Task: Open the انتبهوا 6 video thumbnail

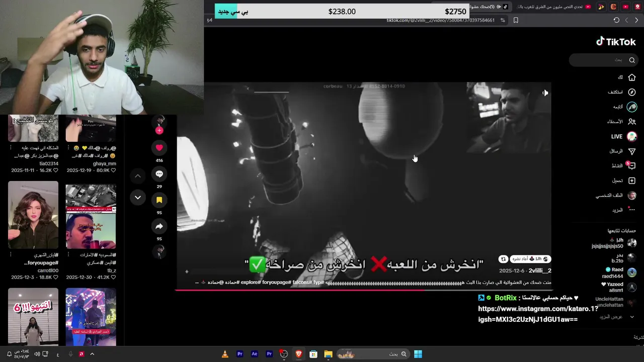Action: coord(33,317)
